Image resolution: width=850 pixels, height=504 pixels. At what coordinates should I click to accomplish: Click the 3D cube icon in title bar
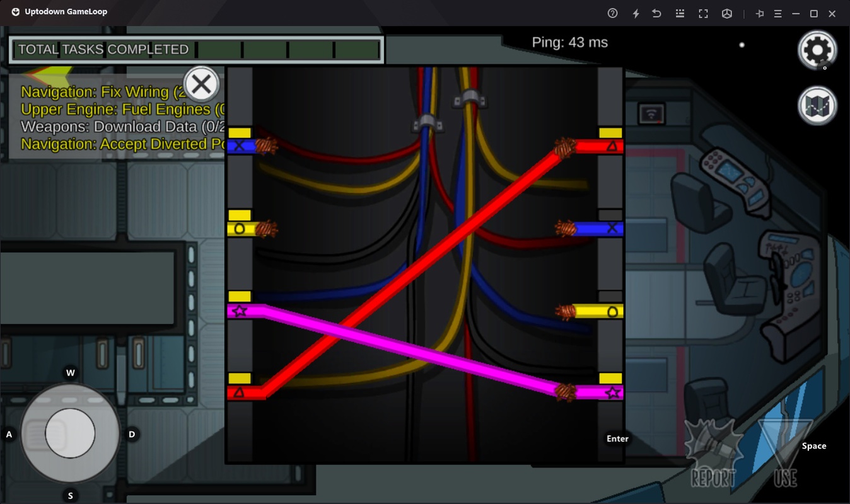[x=726, y=13]
